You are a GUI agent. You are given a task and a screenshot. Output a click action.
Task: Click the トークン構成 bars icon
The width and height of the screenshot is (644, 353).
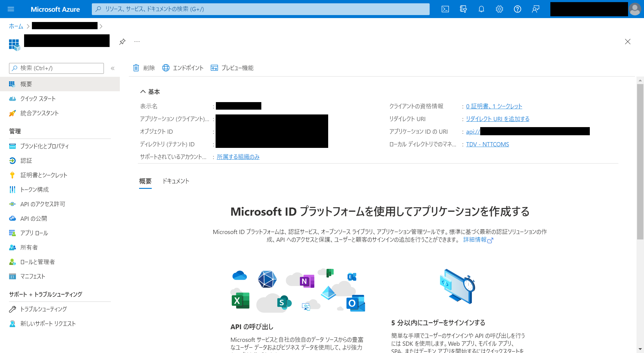click(x=12, y=189)
